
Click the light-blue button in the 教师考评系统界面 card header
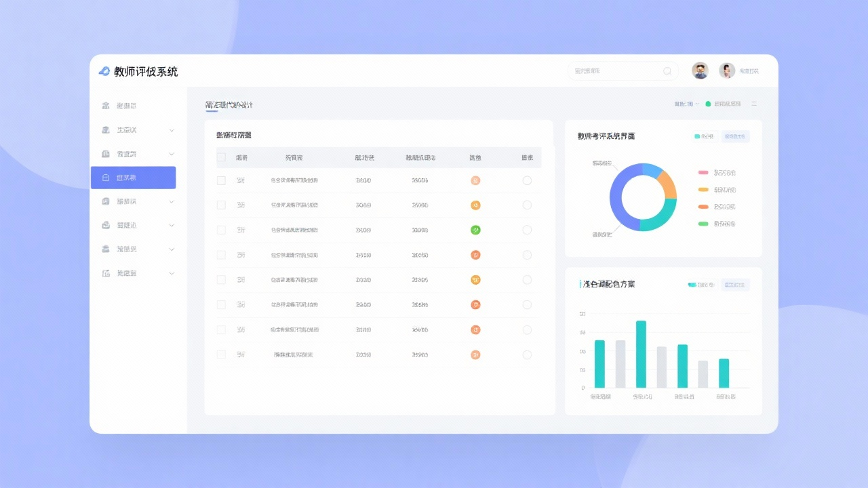point(735,136)
